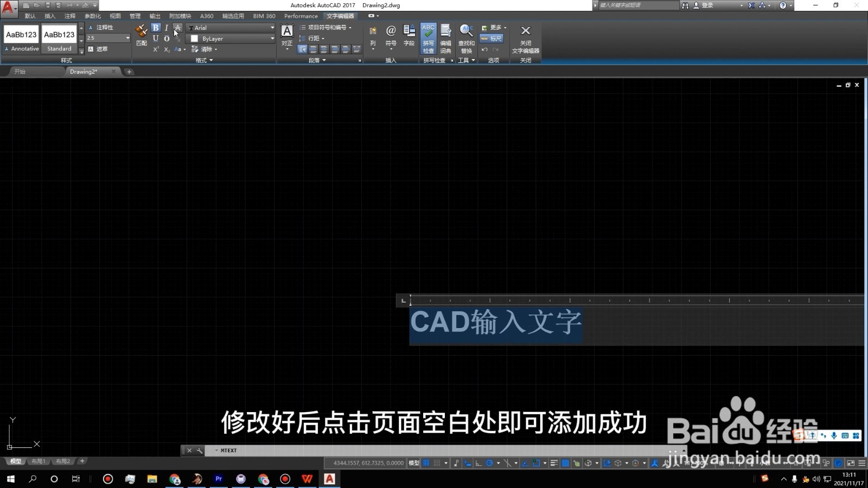Open the Performance ribbon tab
This screenshot has height=488, width=868.
pos(301,16)
